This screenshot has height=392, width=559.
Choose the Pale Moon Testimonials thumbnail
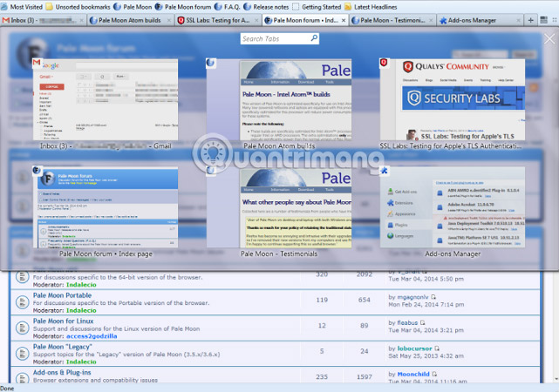278,206
